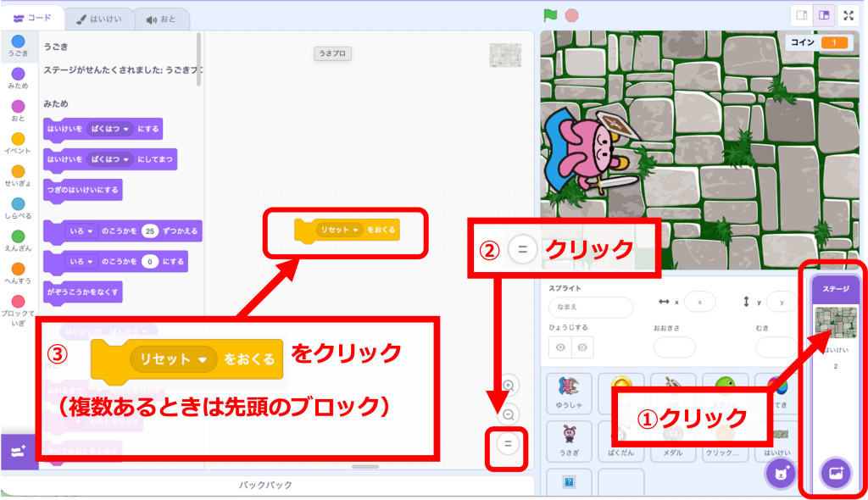
Task: Select the ブロックていぎ block category
Action: (19, 310)
